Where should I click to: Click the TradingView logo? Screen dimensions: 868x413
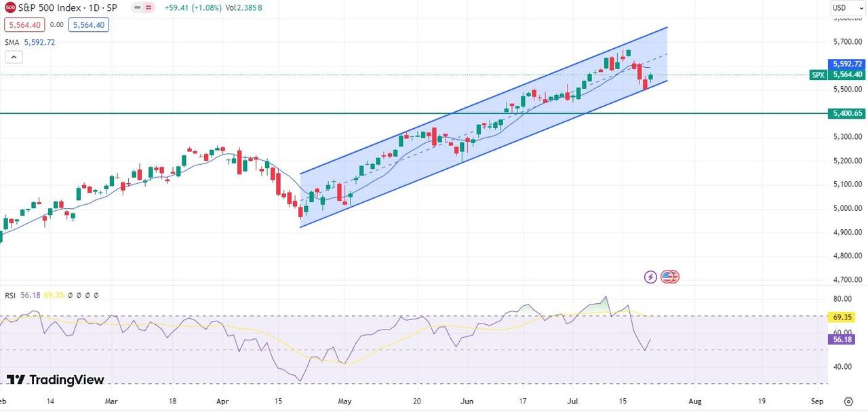pos(56,380)
